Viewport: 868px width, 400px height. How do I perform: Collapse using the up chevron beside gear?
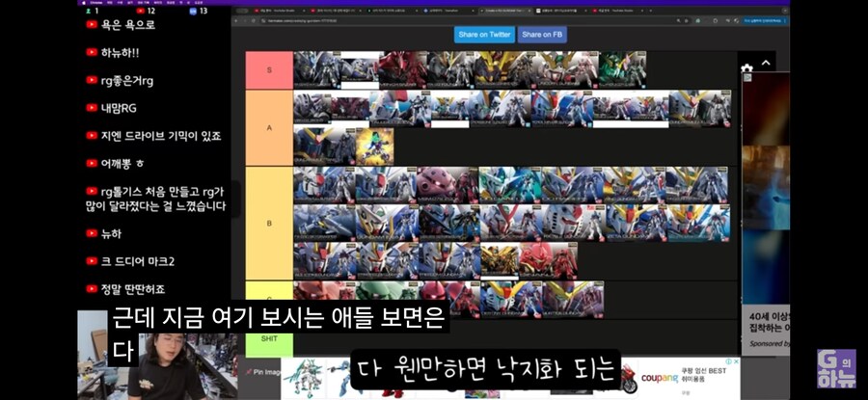(766, 63)
